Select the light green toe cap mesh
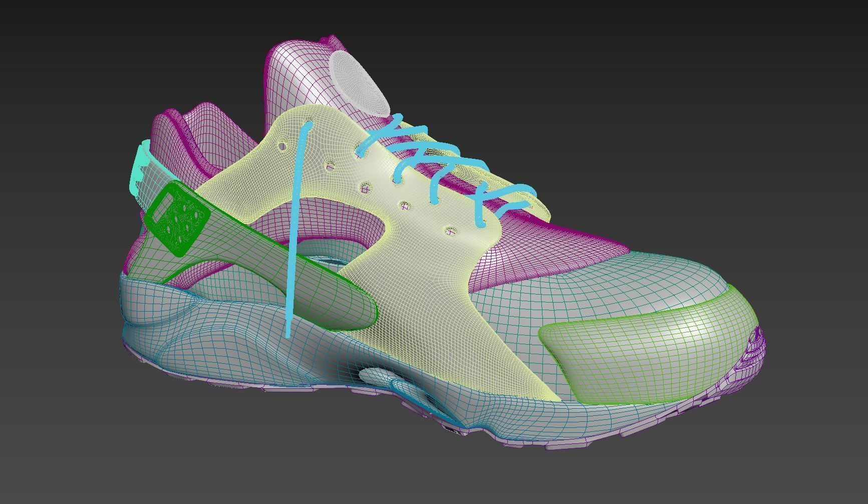This screenshot has height=504, width=868. tap(651, 346)
